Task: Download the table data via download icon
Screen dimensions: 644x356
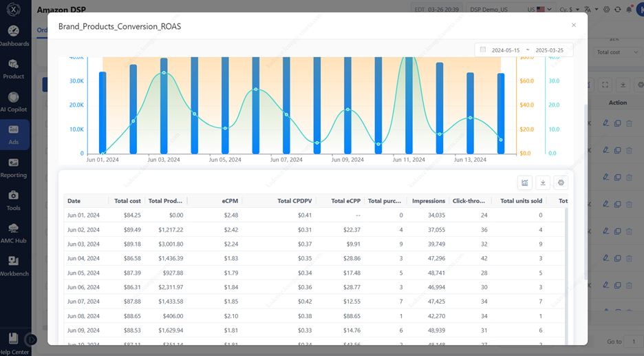Action: (543, 182)
